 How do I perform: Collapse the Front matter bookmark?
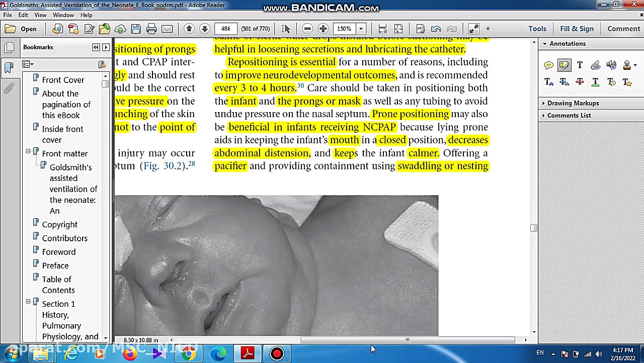click(x=28, y=151)
